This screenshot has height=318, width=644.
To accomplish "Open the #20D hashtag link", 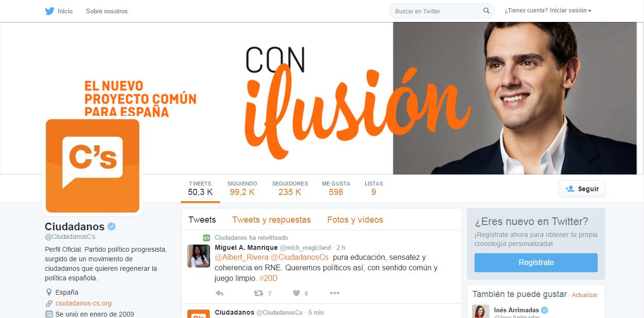I will pos(268,278).
